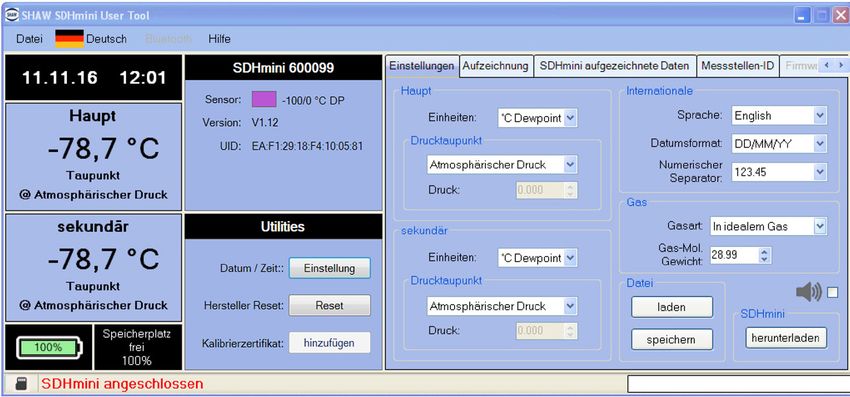Click the device icon in status bar
Image resolution: width=850 pixels, height=397 pixels.
(21, 384)
